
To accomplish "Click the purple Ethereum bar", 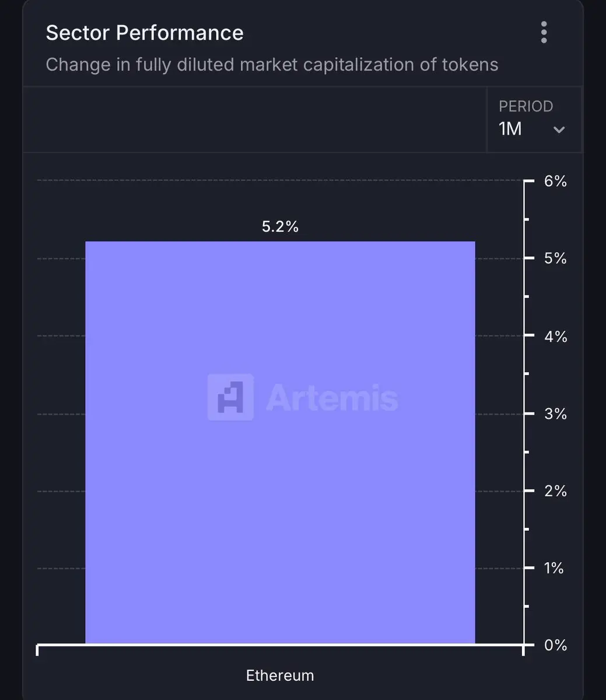I will pyautogui.click(x=280, y=442).
